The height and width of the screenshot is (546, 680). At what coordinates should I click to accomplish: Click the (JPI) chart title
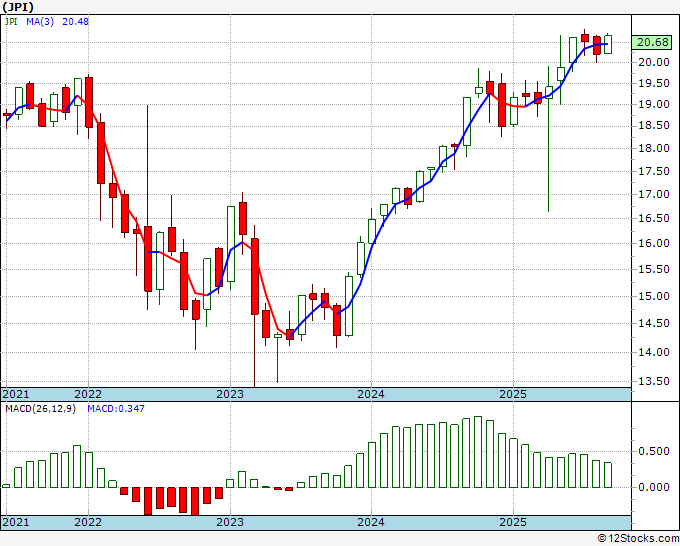click(x=18, y=7)
